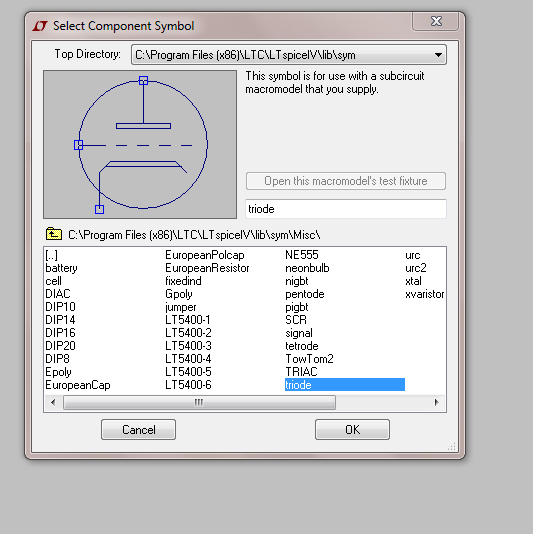Image resolution: width=533 pixels, height=534 pixels.
Task: Click the left arrow of the list scrollbar
Action: (x=53, y=402)
